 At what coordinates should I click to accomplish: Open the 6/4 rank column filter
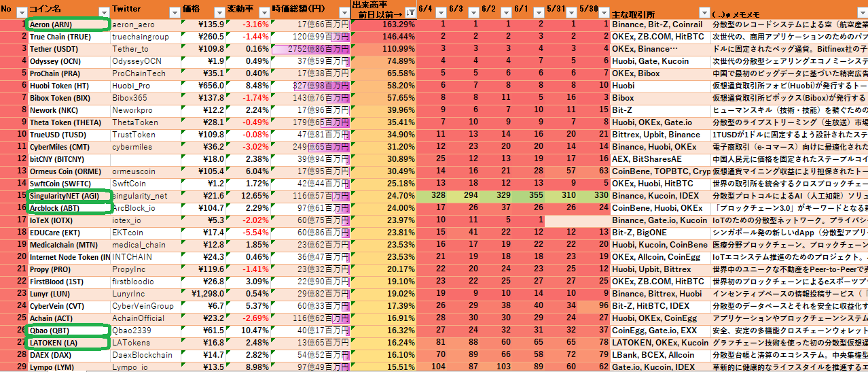click(441, 12)
